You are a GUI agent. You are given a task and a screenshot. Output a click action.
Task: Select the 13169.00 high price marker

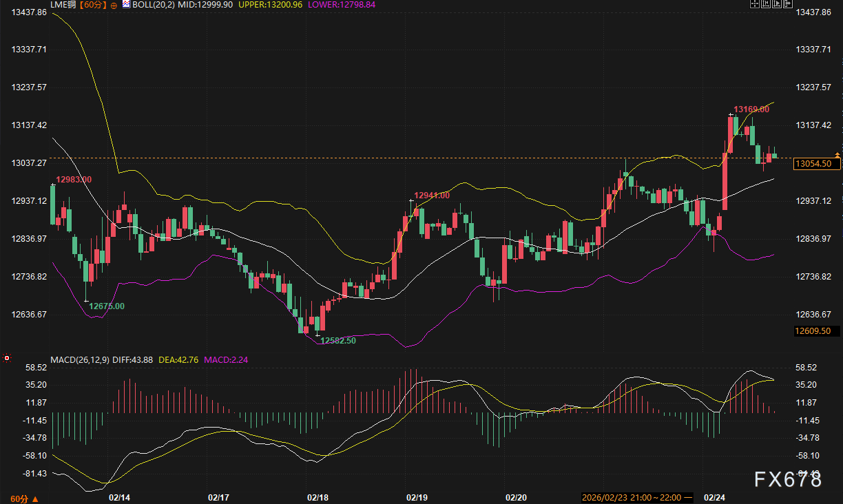pyautogui.click(x=751, y=109)
